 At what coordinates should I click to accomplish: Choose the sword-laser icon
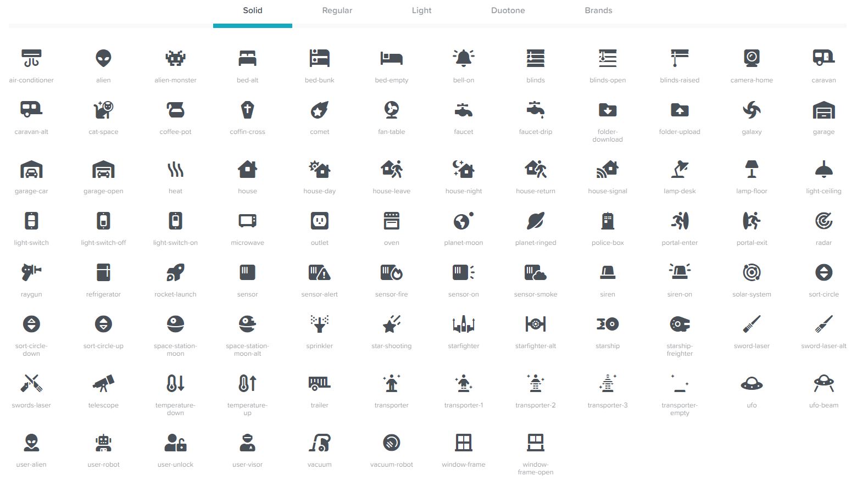click(752, 324)
